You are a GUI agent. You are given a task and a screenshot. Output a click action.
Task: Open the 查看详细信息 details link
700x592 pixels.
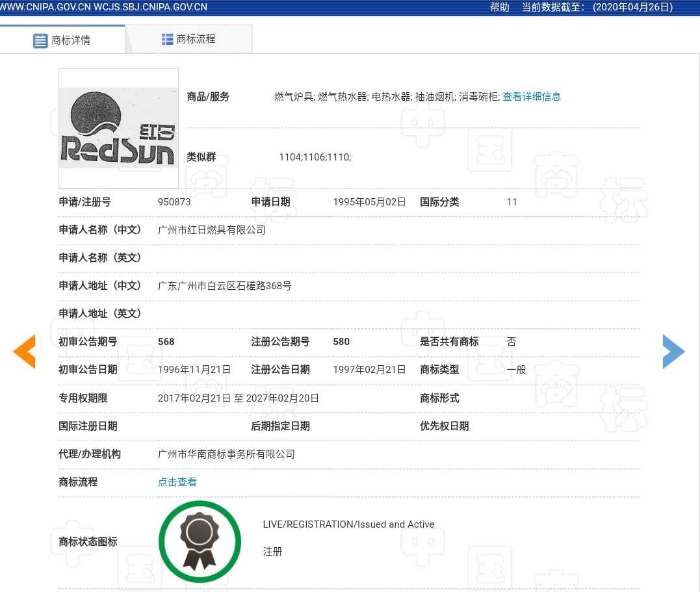(532, 96)
